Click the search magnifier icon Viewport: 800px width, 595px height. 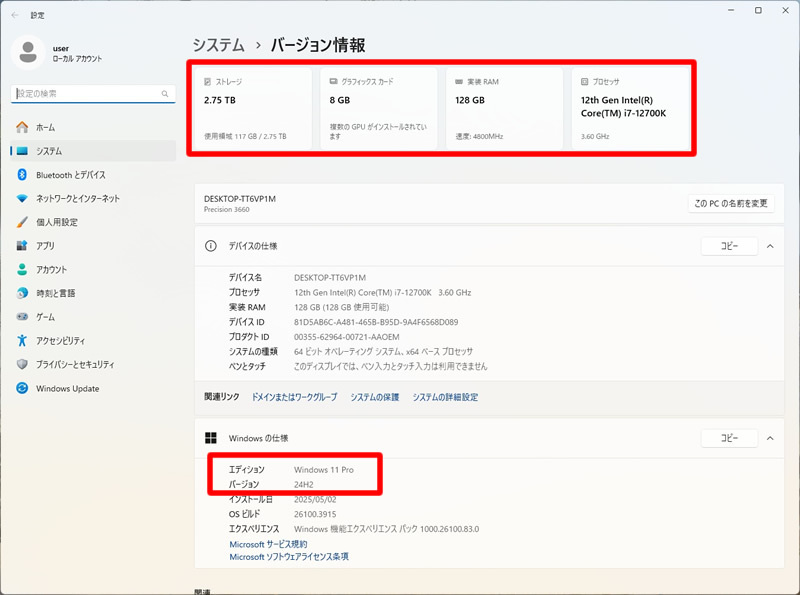(165, 94)
